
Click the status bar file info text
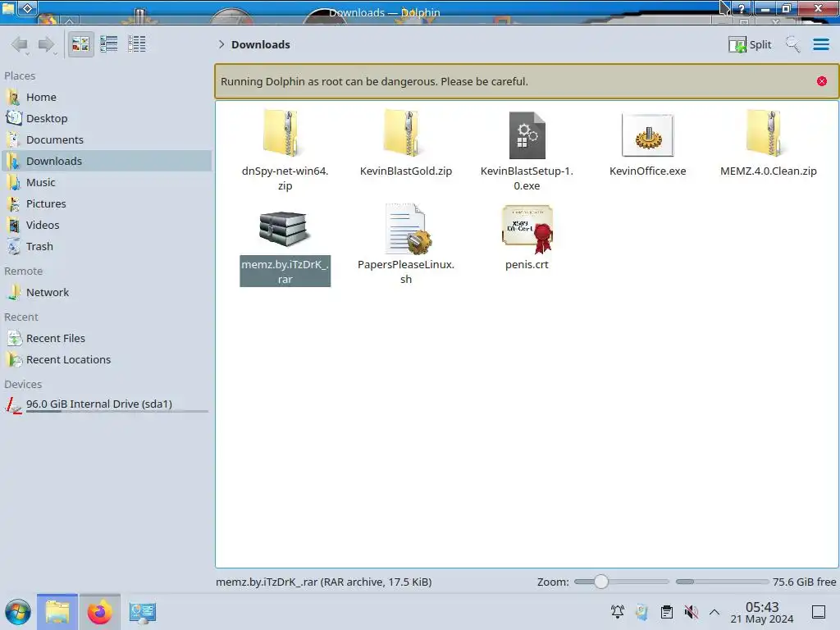point(323,582)
